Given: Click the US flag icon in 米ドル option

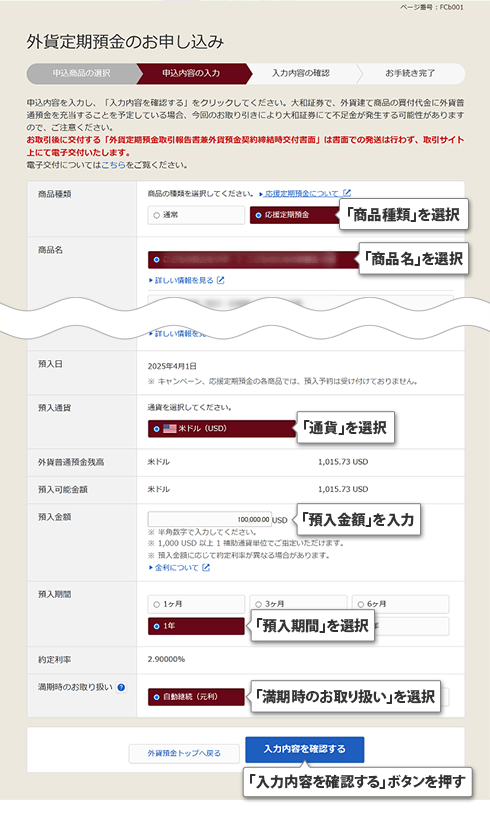Looking at the screenshot, I should [x=170, y=429].
